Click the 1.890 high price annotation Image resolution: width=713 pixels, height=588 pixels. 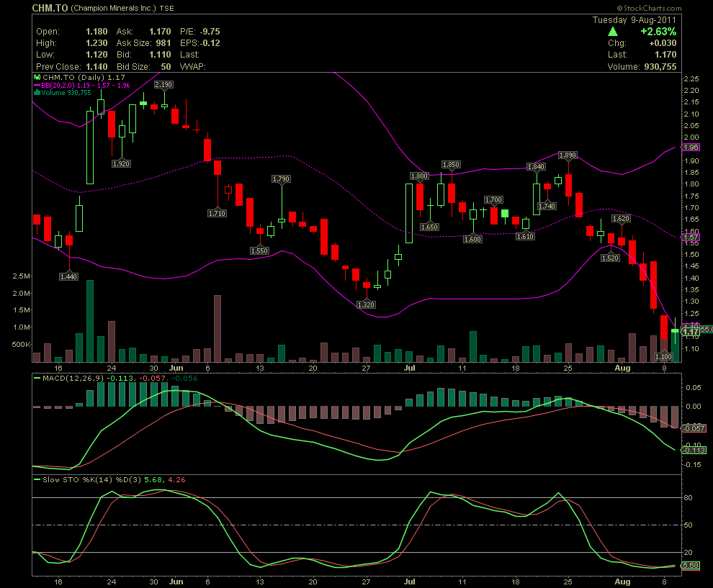(568, 155)
